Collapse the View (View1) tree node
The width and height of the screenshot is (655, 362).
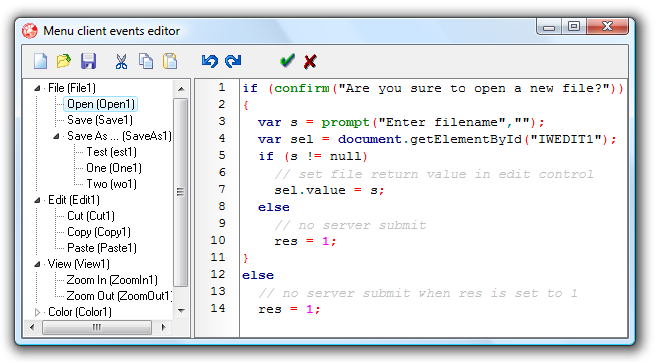37,264
